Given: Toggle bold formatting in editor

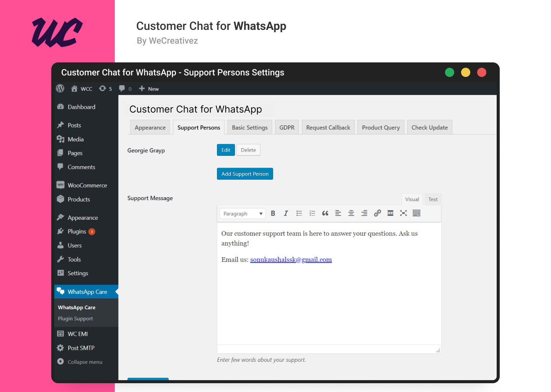Looking at the screenshot, I should (x=273, y=213).
